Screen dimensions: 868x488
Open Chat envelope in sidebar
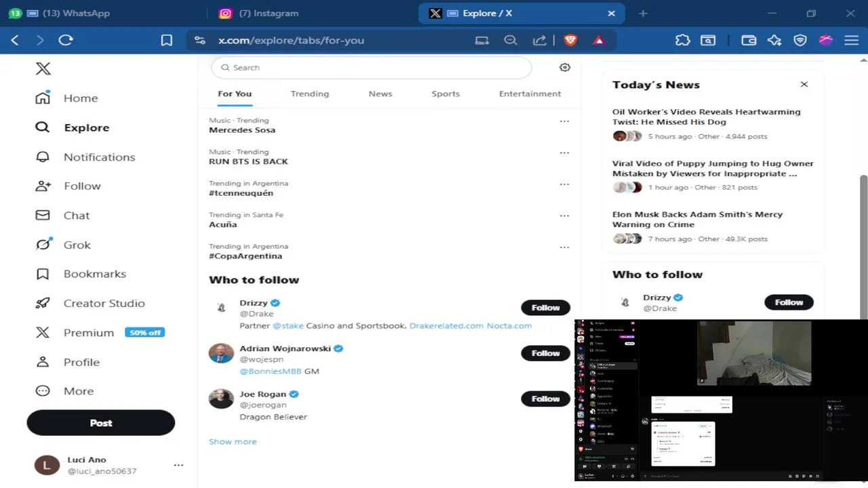click(62, 216)
